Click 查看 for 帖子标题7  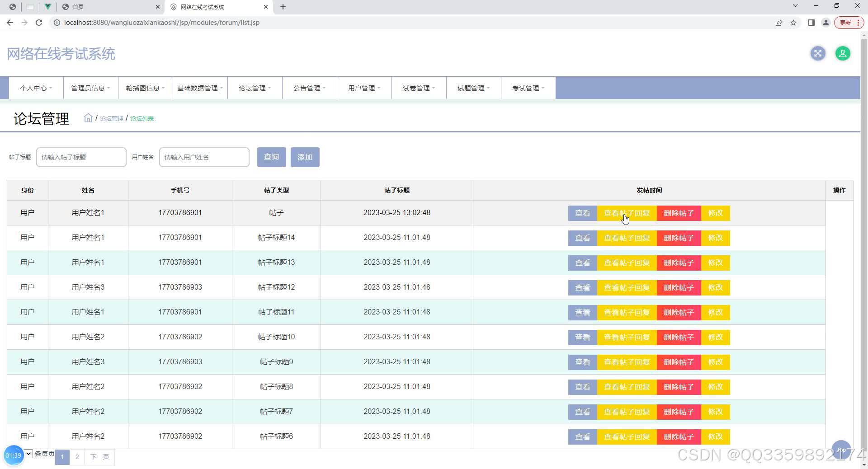[582, 412]
